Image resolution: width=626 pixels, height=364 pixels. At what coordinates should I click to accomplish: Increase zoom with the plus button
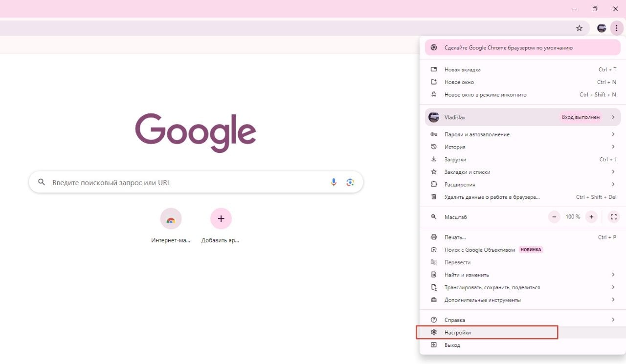tap(591, 216)
